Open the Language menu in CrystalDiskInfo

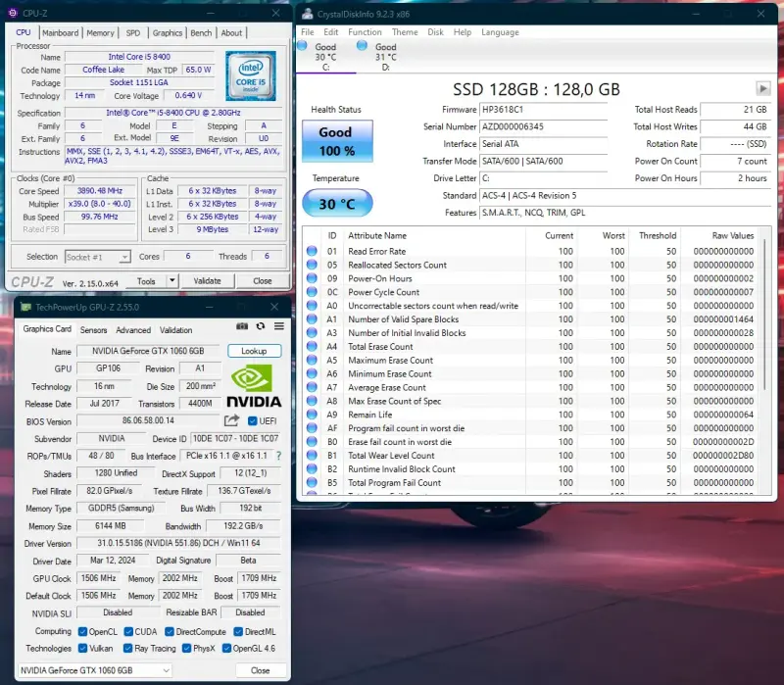[x=500, y=32]
